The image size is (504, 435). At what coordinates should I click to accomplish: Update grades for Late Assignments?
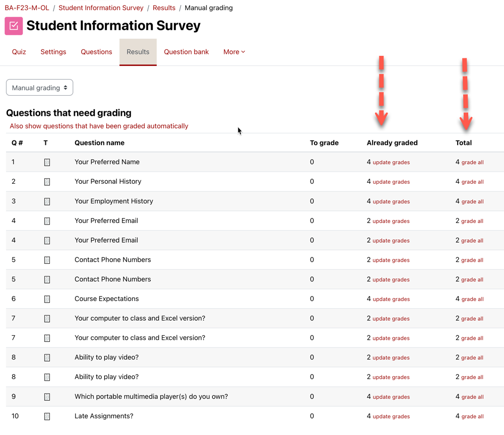click(391, 416)
